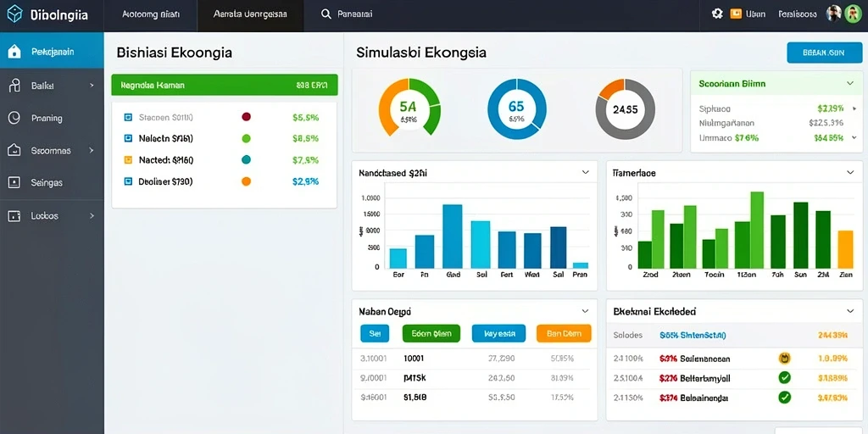The image size is (868, 434).
Task: Open the Nandctased chart dropdown chevron
Action: (585, 173)
